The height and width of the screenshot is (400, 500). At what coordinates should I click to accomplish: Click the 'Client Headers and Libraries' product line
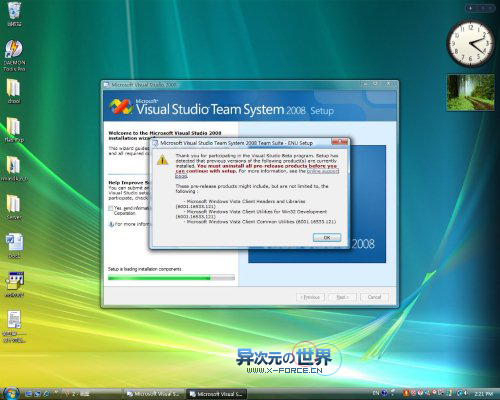246,202
